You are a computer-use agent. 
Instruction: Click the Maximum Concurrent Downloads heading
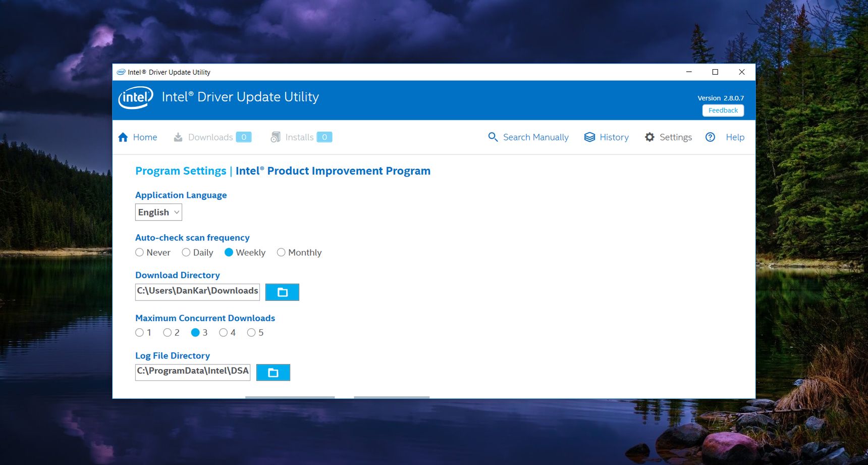pos(205,318)
